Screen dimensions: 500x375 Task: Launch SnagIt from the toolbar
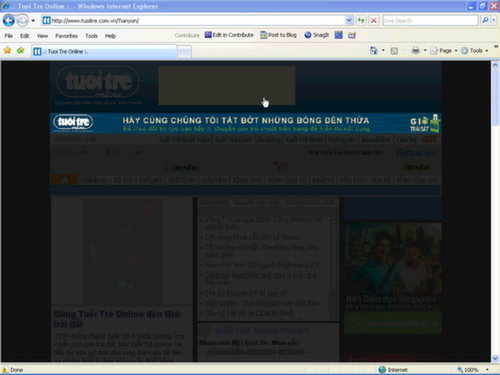[317, 35]
